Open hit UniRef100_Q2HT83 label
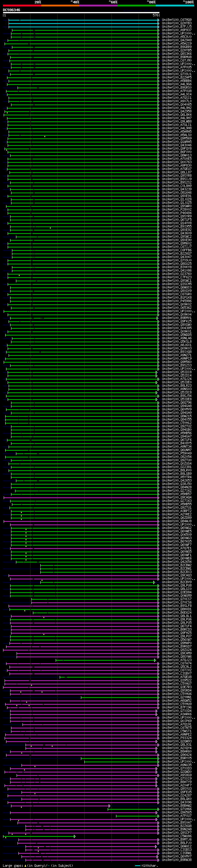Image resolution: width=197 pixels, height=868 pixels. 177,23
